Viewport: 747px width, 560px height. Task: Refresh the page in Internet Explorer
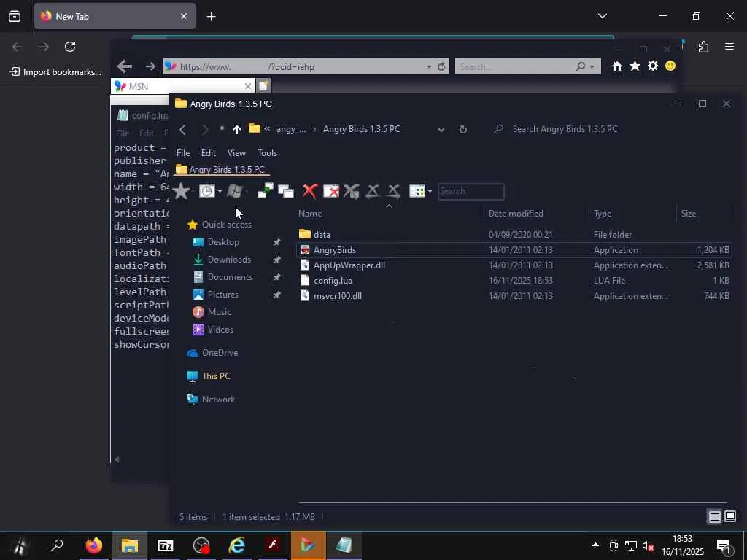(441, 66)
